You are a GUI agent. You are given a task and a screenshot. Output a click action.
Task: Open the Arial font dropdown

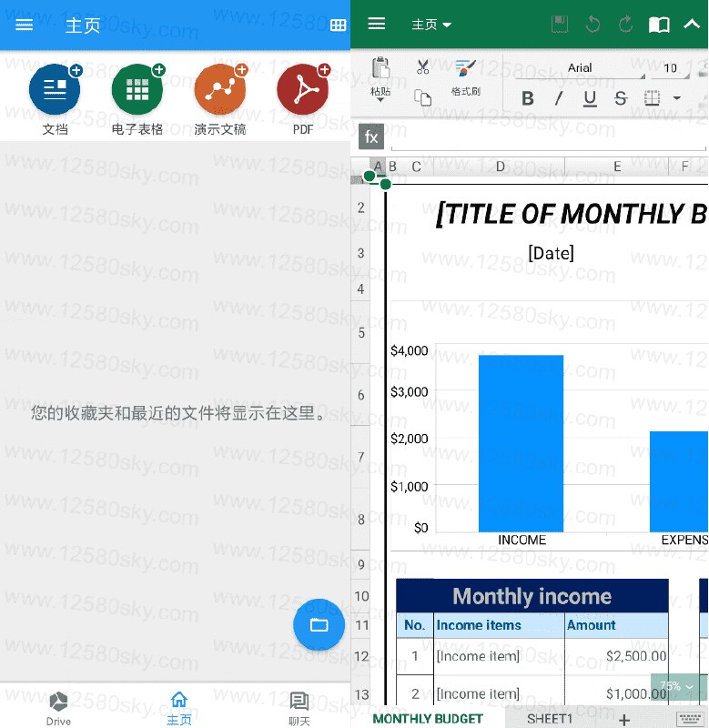point(581,68)
